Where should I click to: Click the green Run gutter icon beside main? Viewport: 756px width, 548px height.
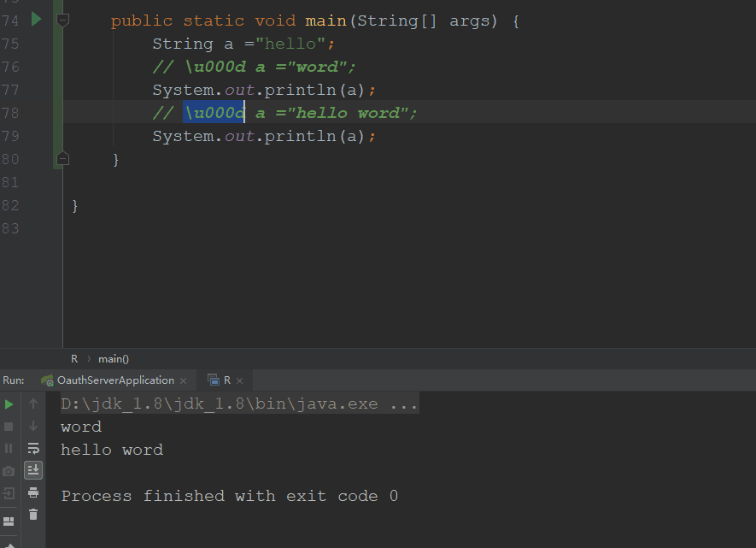point(36,19)
